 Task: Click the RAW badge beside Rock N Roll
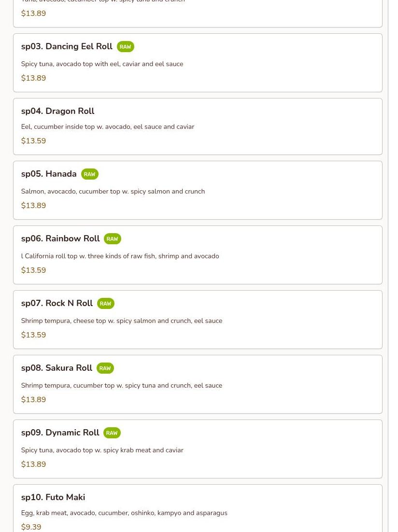pyautogui.click(x=106, y=303)
